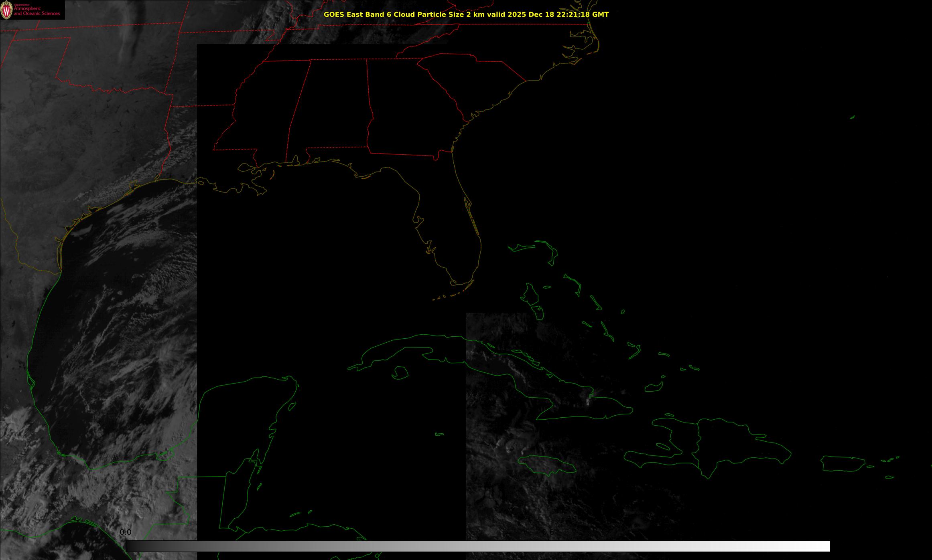Click the Cayman Islands small outline
Viewport: 932px width, 560px height.
coord(440,434)
